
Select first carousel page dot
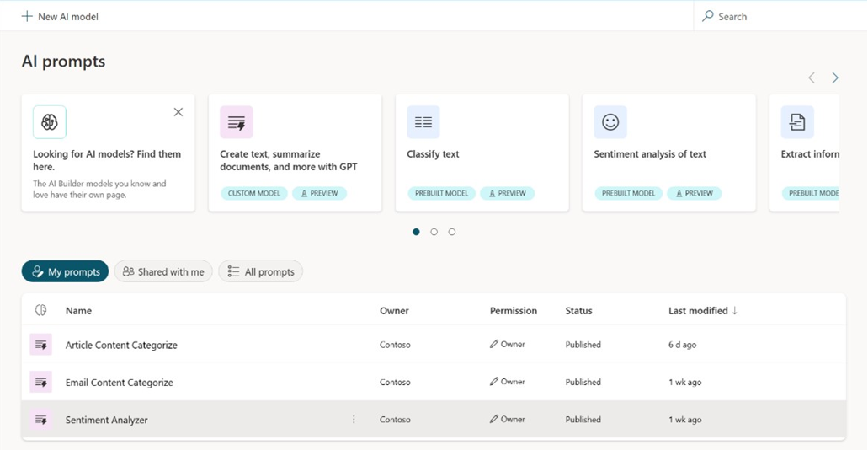(416, 232)
